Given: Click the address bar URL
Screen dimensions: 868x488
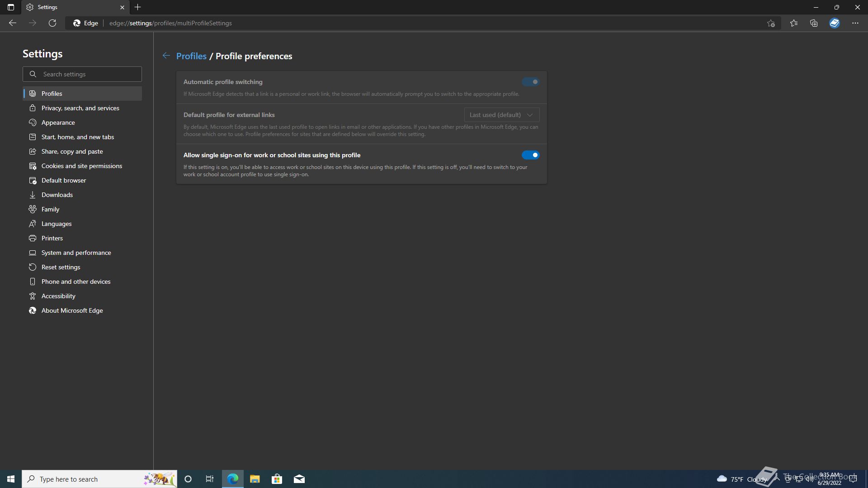Looking at the screenshot, I should (170, 23).
